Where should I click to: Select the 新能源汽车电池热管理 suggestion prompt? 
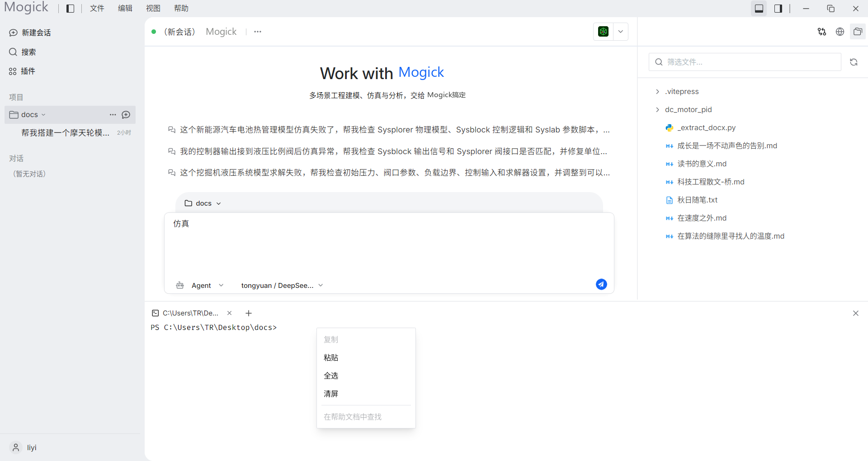coord(389,130)
